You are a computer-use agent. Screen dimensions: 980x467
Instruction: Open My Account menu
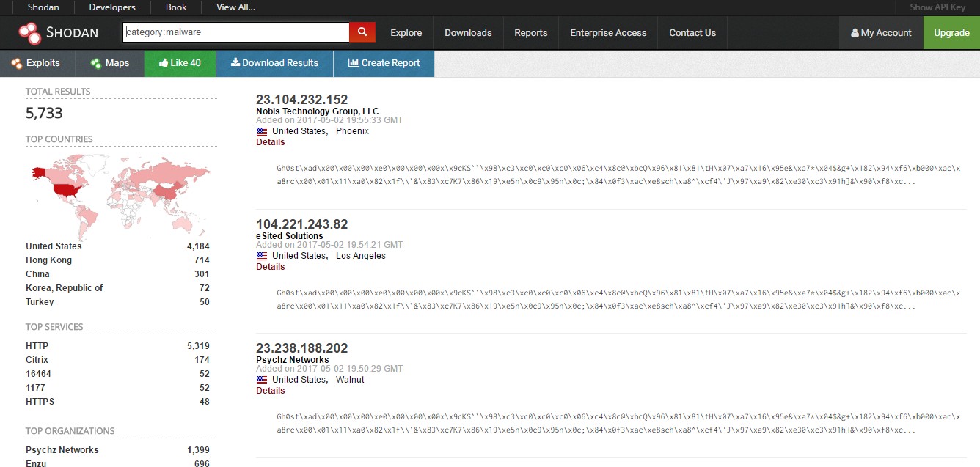[x=881, y=33]
